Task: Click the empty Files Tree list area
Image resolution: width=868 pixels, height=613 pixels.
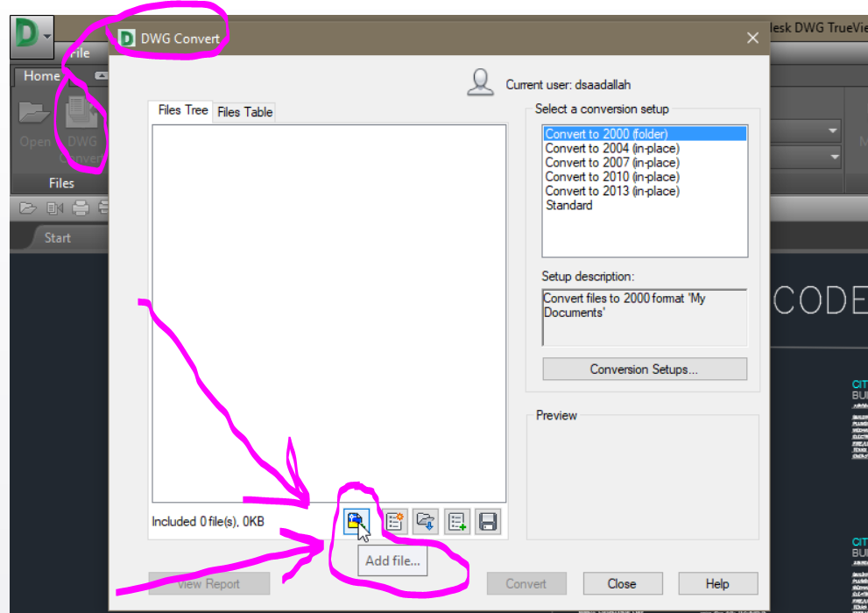Action: point(328,314)
